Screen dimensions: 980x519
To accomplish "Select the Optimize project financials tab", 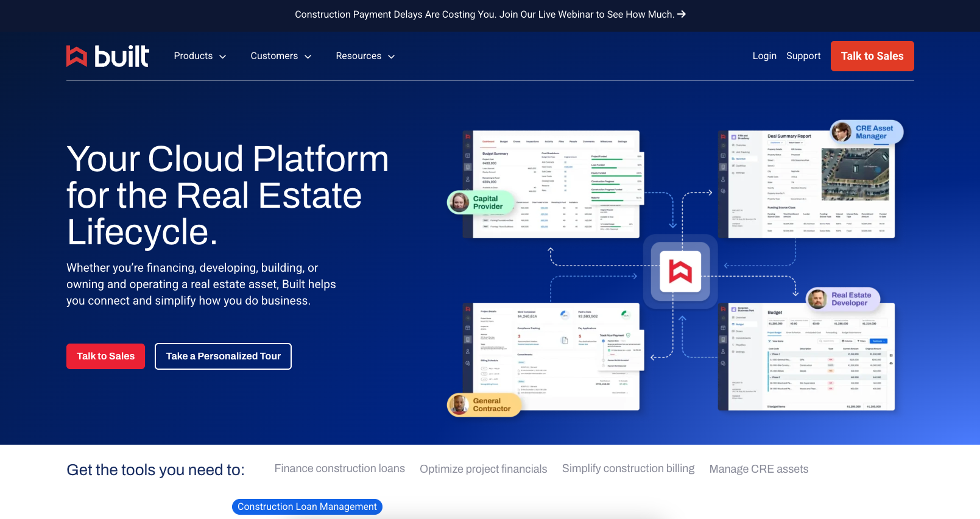I will (x=483, y=469).
